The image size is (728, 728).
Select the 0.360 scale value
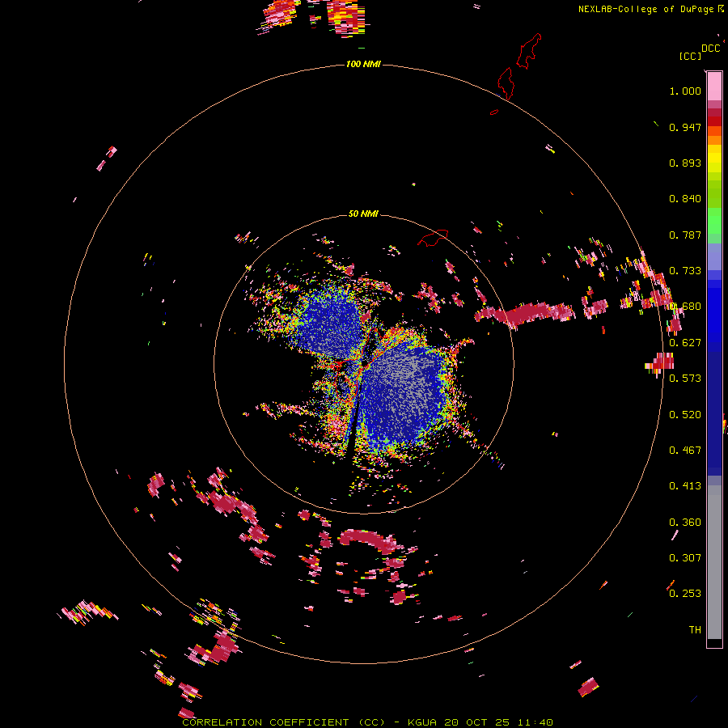pos(685,523)
